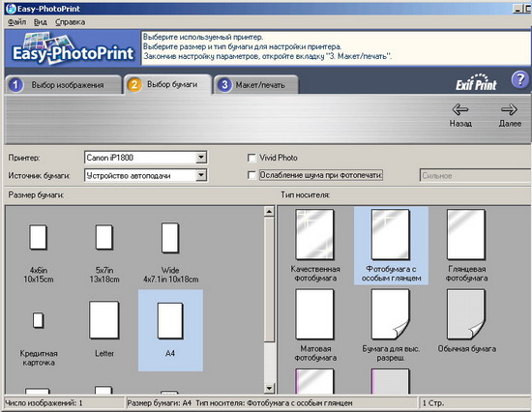Viewport: 532px width, 412px height.
Task: Select Фотобумага с особым глянцем media icon
Action: (x=390, y=234)
